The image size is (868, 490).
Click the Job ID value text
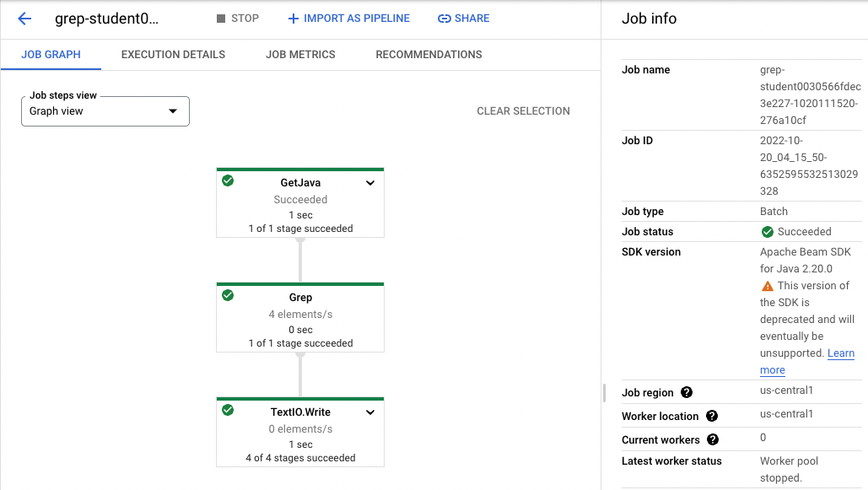click(809, 165)
